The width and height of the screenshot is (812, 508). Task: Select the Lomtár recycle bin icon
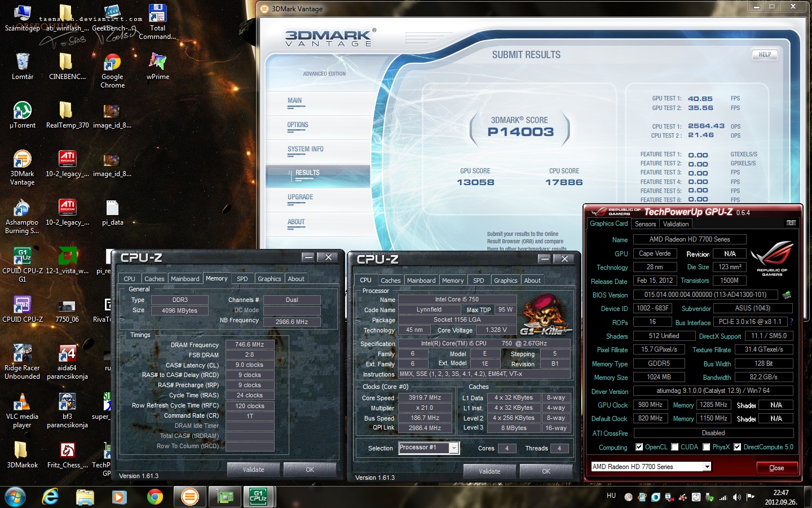(x=23, y=67)
